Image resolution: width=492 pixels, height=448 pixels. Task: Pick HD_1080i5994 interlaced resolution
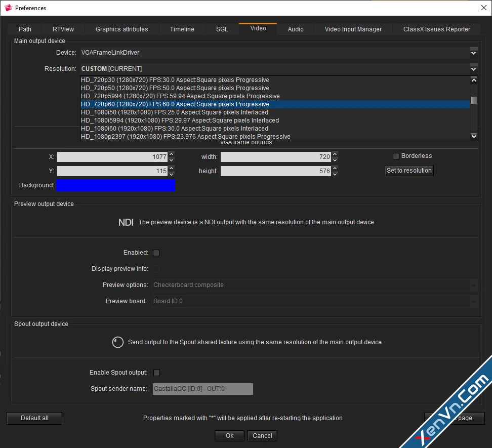tap(275, 120)
